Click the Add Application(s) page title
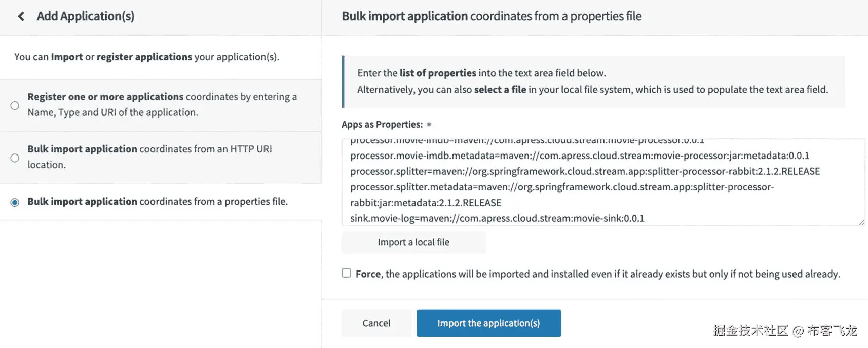The image size is (868, 348). pyautogui.click(x=86, y=16)
